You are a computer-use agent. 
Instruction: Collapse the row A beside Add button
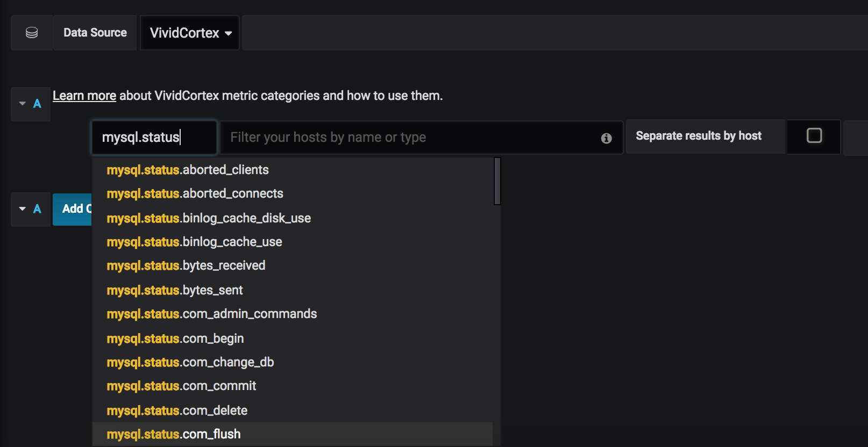click(23, 208)
